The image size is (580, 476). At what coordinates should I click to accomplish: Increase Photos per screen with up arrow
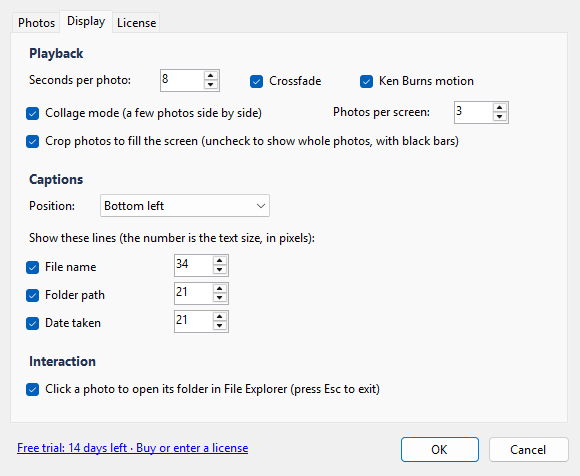pyautogui.click(x=500, y=108)
